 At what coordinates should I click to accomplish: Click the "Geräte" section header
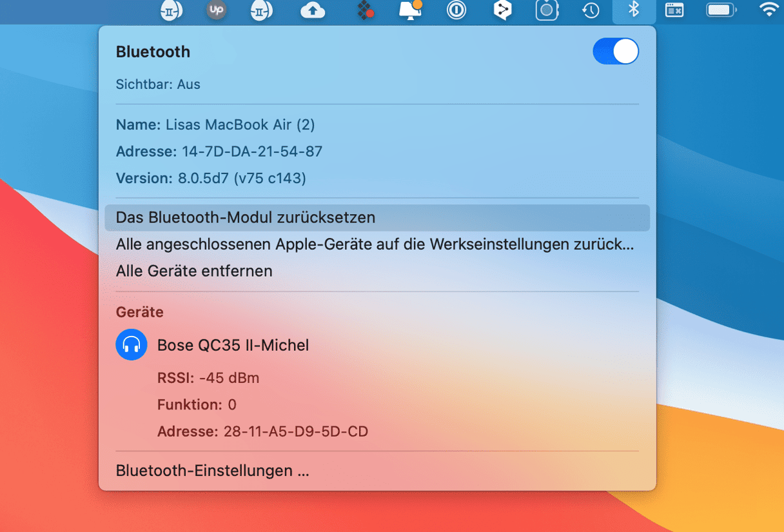(x=139, y=312)
